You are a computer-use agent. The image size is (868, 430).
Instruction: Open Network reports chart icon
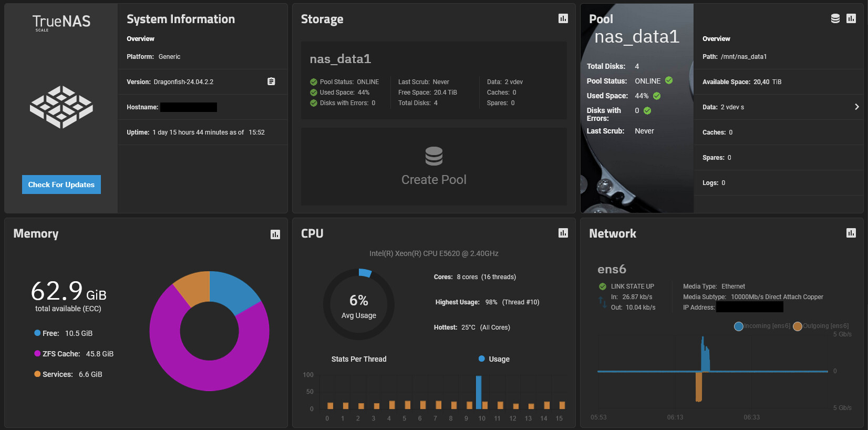click(x=851, y=233)
